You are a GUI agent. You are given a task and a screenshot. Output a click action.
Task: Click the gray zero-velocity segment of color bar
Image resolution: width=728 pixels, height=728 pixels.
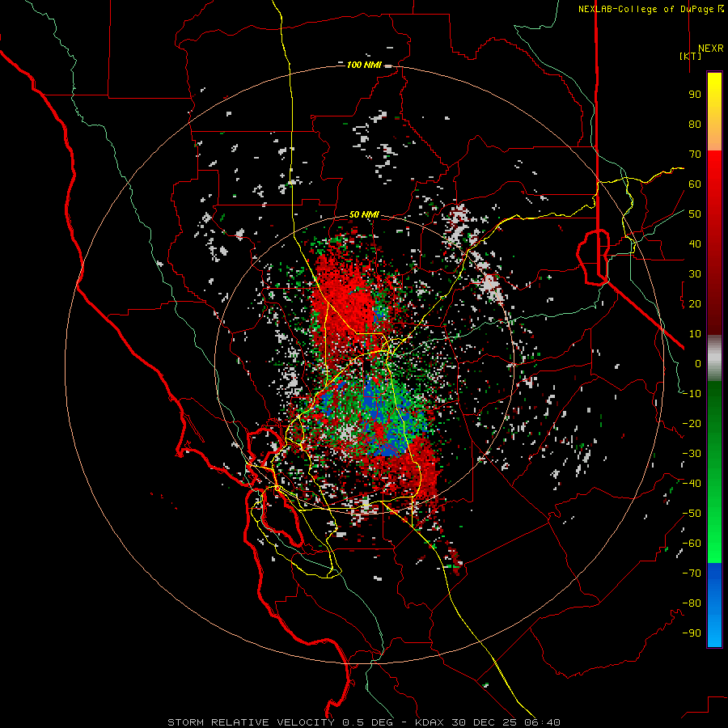pos(714,358)
